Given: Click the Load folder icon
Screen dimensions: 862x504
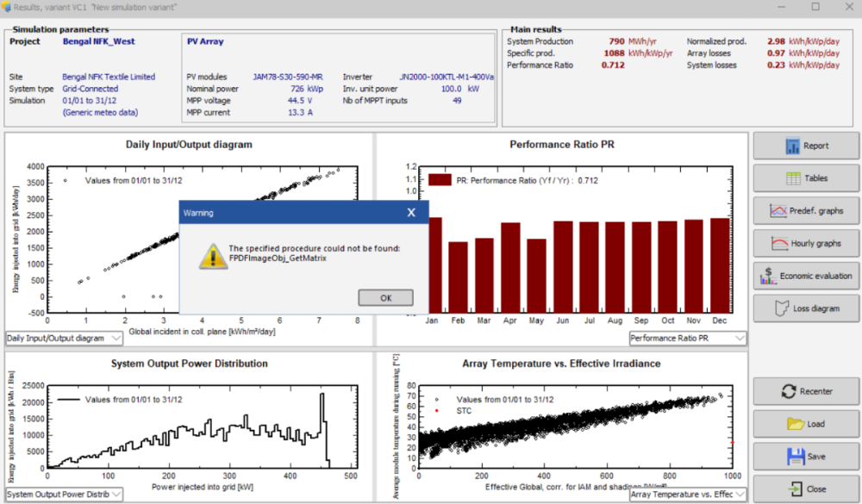Looking at the screenshot, I should [795, 424].
